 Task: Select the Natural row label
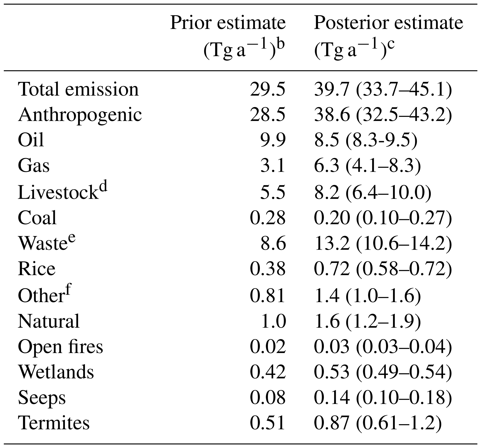click(x=49, y=321)
